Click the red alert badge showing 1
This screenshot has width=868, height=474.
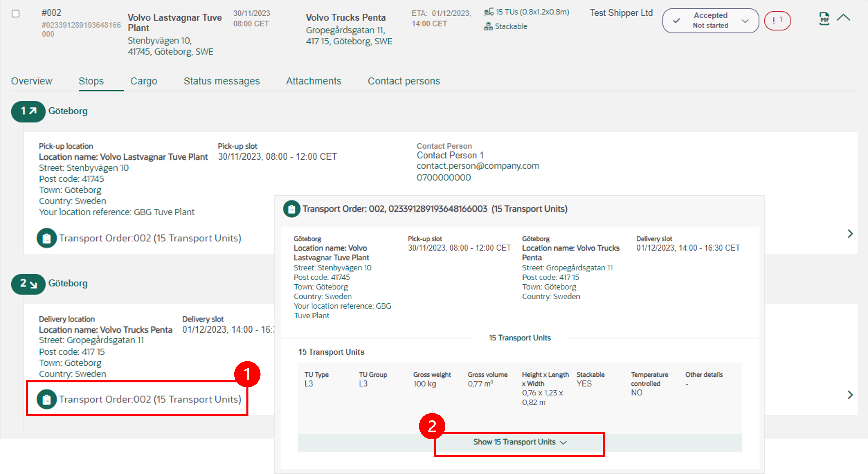[777, 21]
